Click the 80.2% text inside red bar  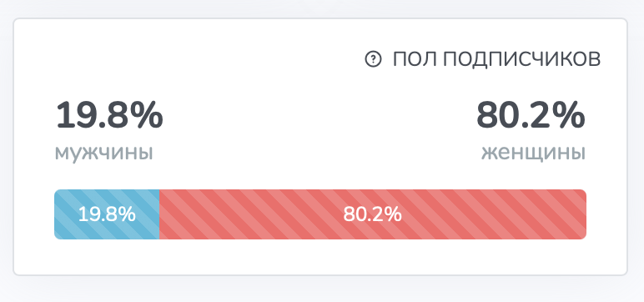pyautogui.click(x=373, y=214)
